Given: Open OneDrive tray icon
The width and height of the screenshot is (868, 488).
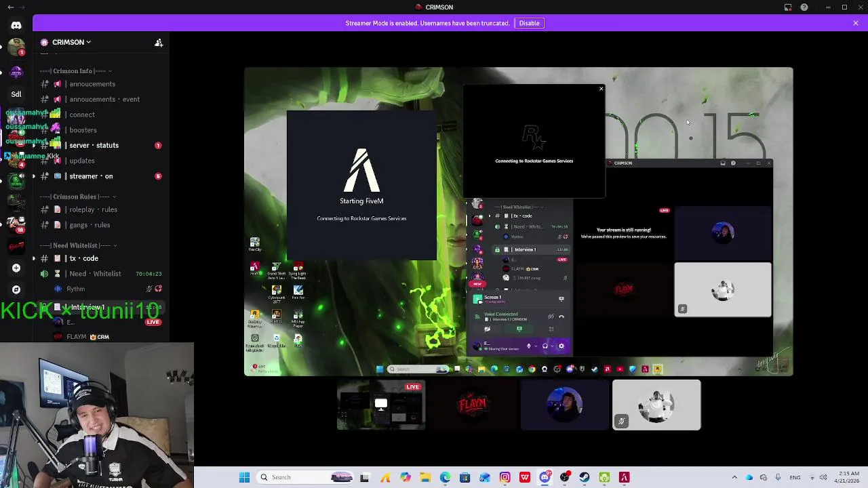Looking at the screenshot, I should click(x=749, y=477).
